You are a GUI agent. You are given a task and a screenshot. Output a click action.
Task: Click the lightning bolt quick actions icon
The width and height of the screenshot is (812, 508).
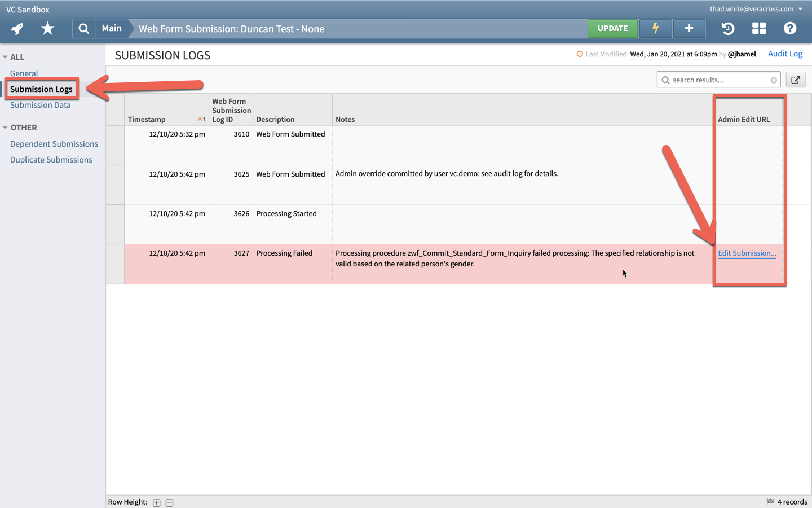pos(655,28)
